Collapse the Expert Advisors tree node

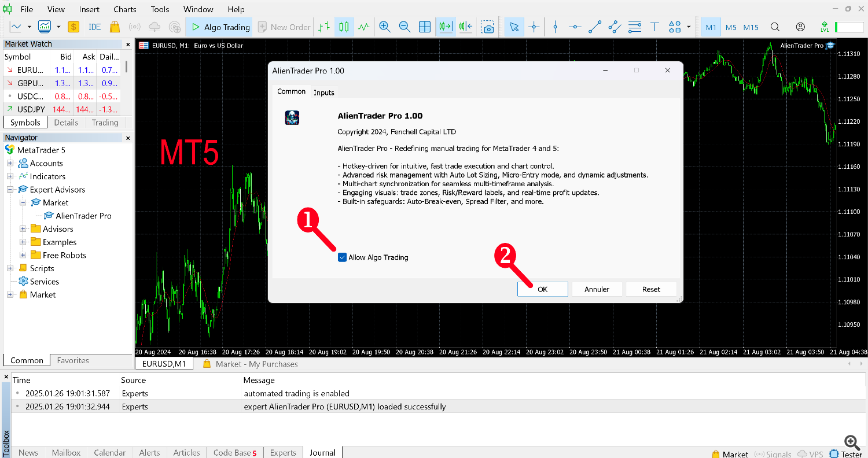click(10, 190)
